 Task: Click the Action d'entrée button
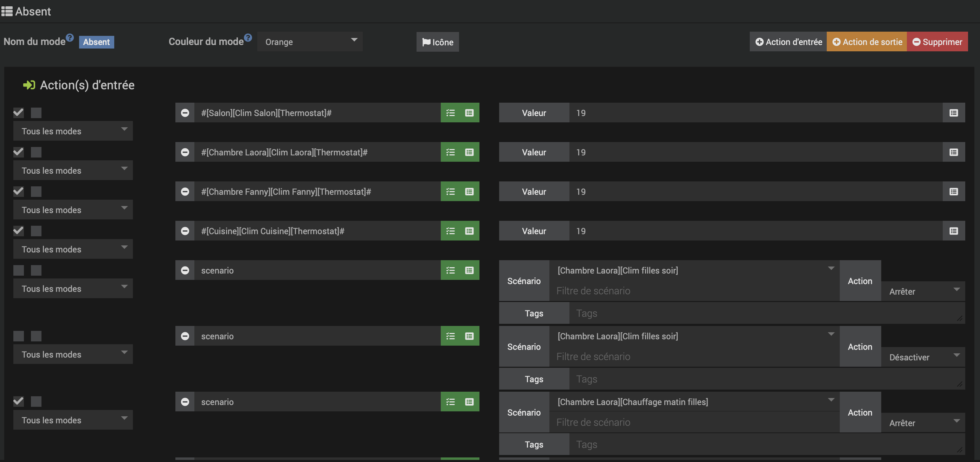coord(788,41)
